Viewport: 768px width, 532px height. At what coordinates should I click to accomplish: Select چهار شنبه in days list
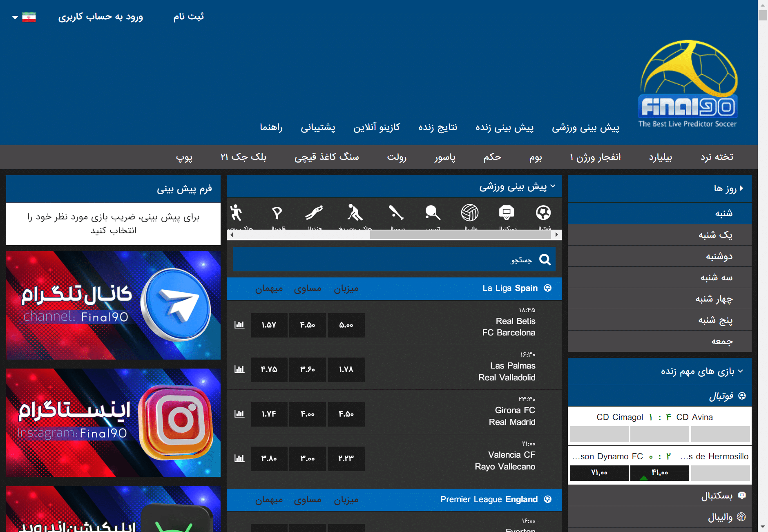[x=660, y=299]
